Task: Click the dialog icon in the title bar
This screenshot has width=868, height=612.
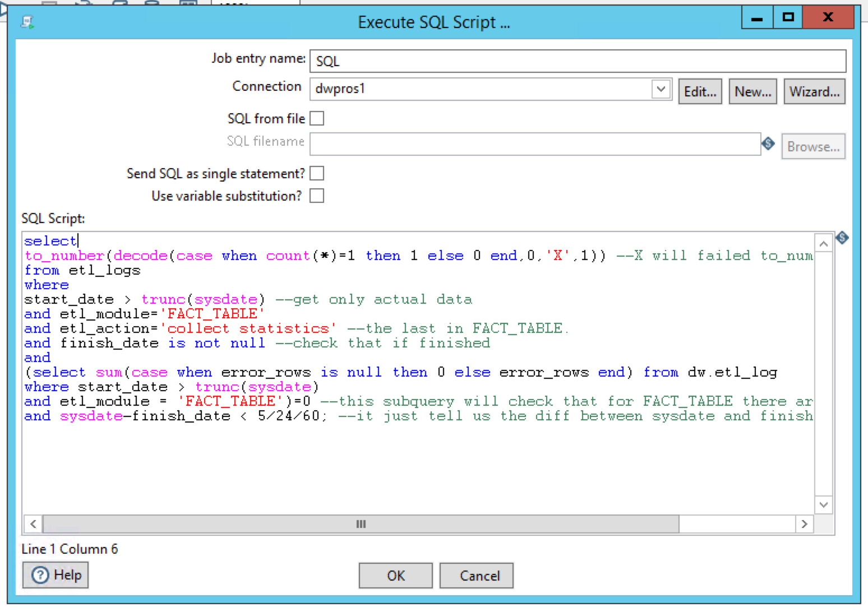Action: pos(27,22)
